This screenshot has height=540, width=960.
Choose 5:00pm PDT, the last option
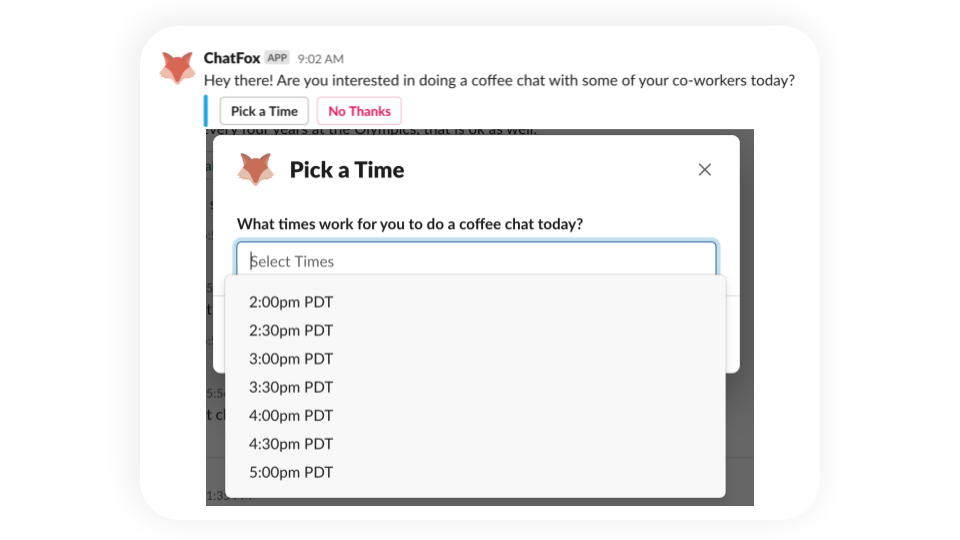pos(291,472)
